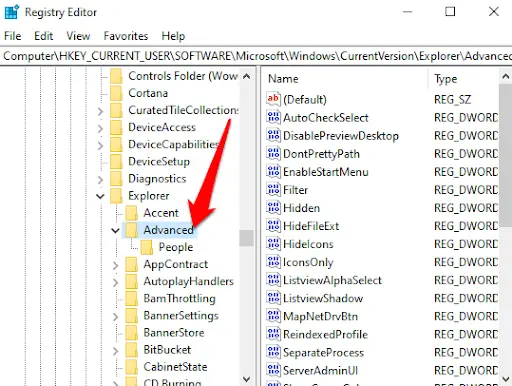Screen dimensions: 512x386
Task: Minimize the Registry Editor window
Action: point(407,12)
